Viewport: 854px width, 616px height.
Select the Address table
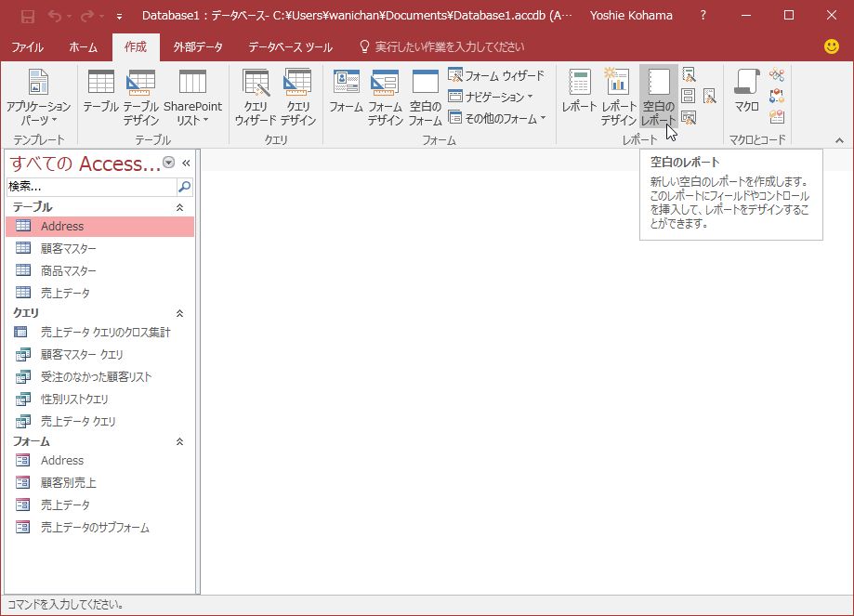tap(99, 227)
